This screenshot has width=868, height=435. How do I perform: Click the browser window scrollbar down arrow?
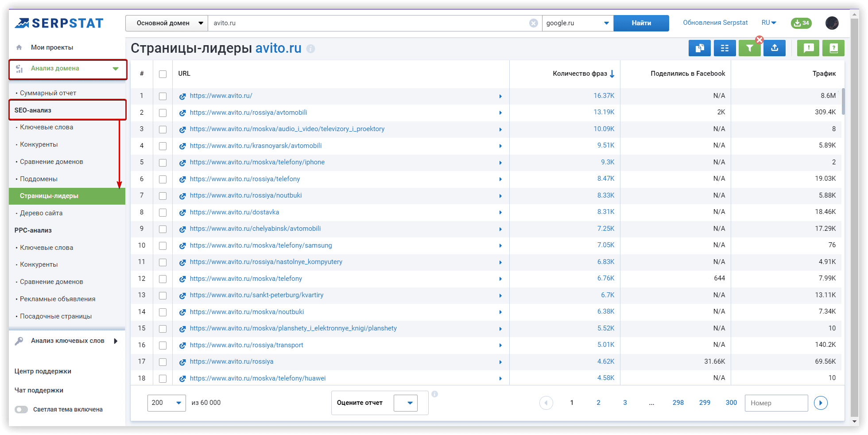click(x=855, y=421)
